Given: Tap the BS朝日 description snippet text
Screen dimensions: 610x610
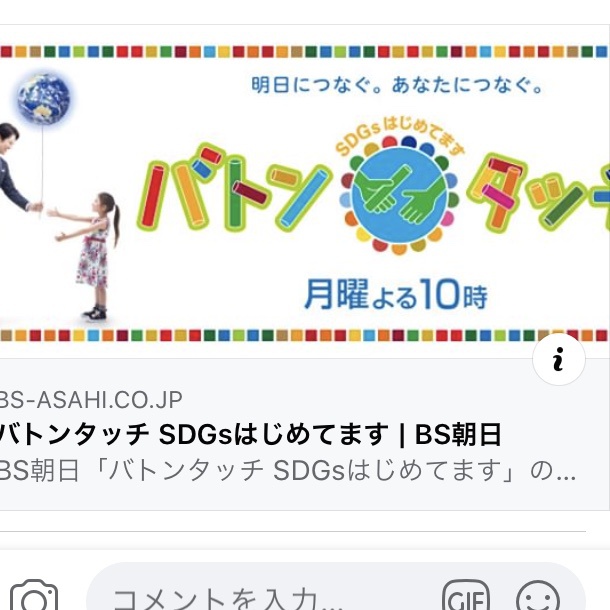Looking at the screenshot, I should pos(288,470).
